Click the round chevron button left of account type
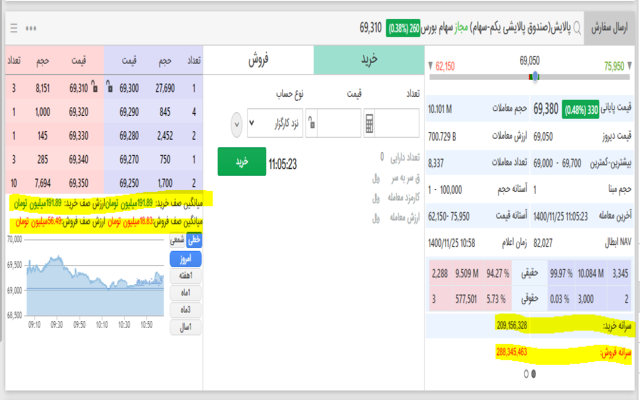640x400 pixels. point(236,124)
